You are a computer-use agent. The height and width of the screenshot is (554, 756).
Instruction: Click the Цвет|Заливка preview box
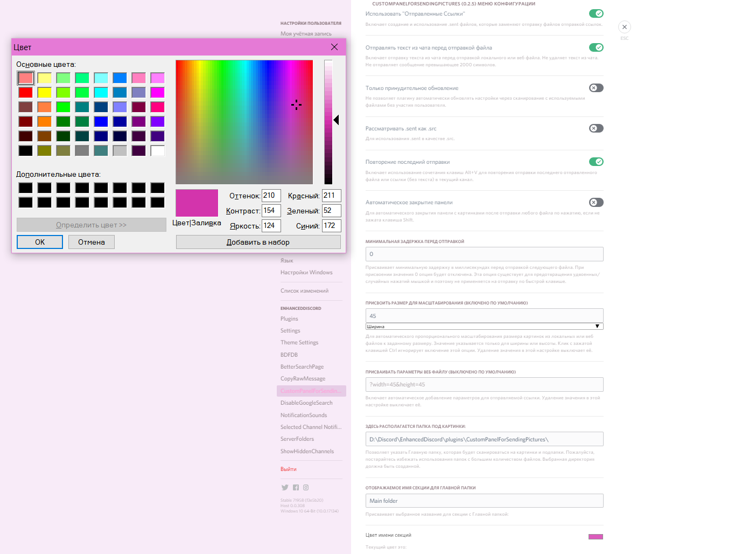click(197, 203)
